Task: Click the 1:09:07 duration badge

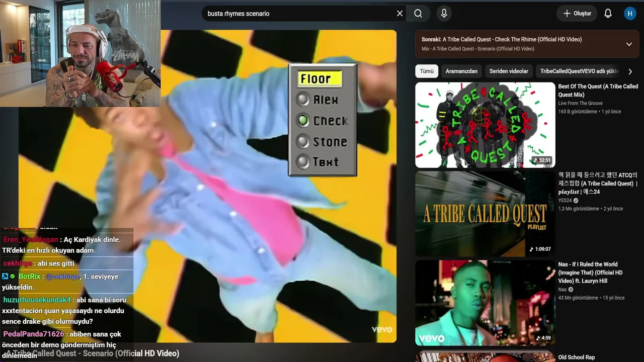Action: click(540, 249)
